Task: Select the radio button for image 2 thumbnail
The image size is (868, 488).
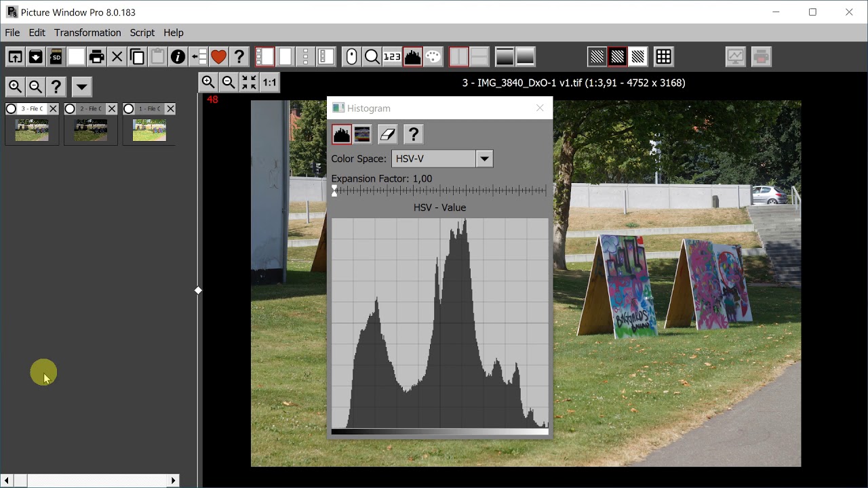Action: [70, 109]
